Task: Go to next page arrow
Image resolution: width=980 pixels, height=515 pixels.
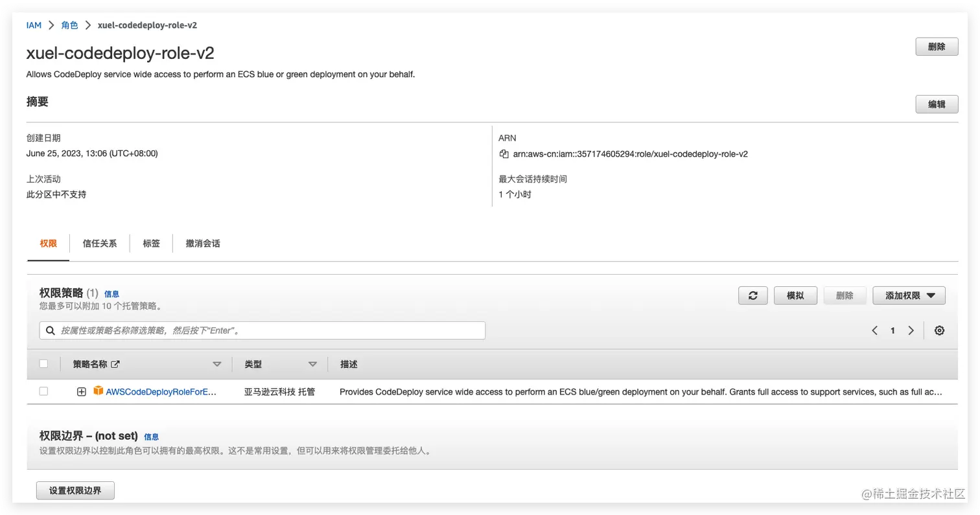Action: (x=911, y=330)
